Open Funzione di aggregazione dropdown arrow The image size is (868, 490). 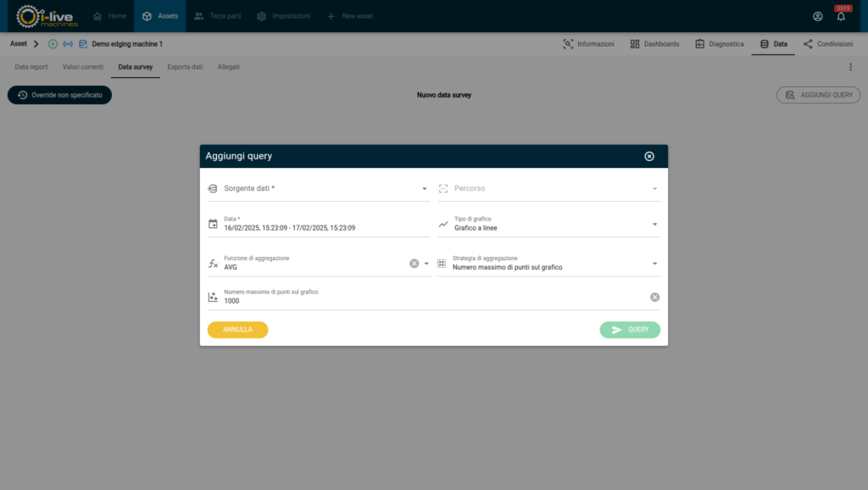[x=426, y=264]
